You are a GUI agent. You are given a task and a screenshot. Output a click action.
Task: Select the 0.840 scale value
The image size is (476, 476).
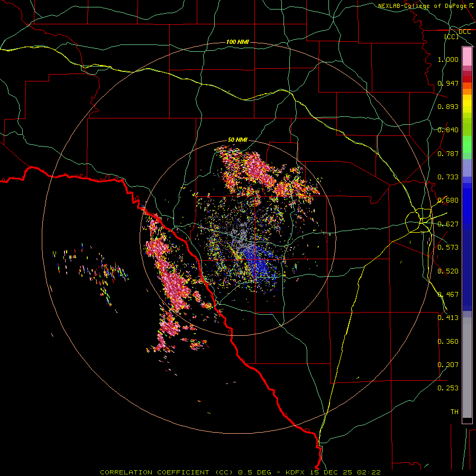[448, 130]
